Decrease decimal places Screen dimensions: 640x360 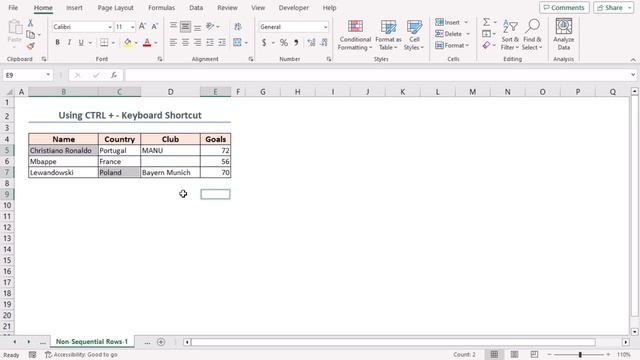pos(324,42)
